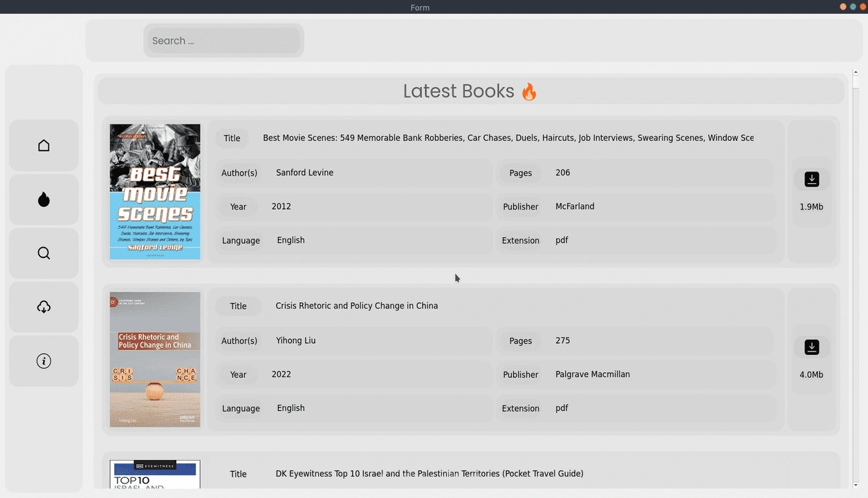Select file size 1.9Mb

tap(811, 207)
